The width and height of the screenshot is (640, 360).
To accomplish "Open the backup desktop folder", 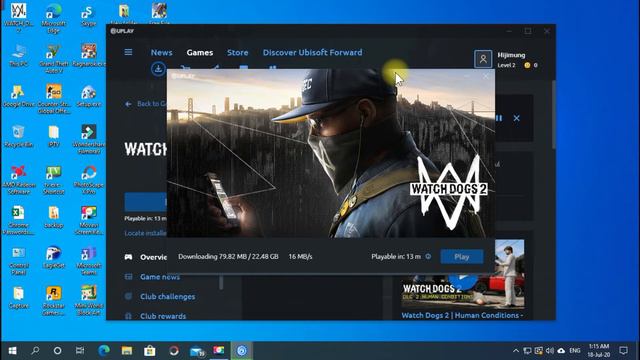I will (53, 217).
